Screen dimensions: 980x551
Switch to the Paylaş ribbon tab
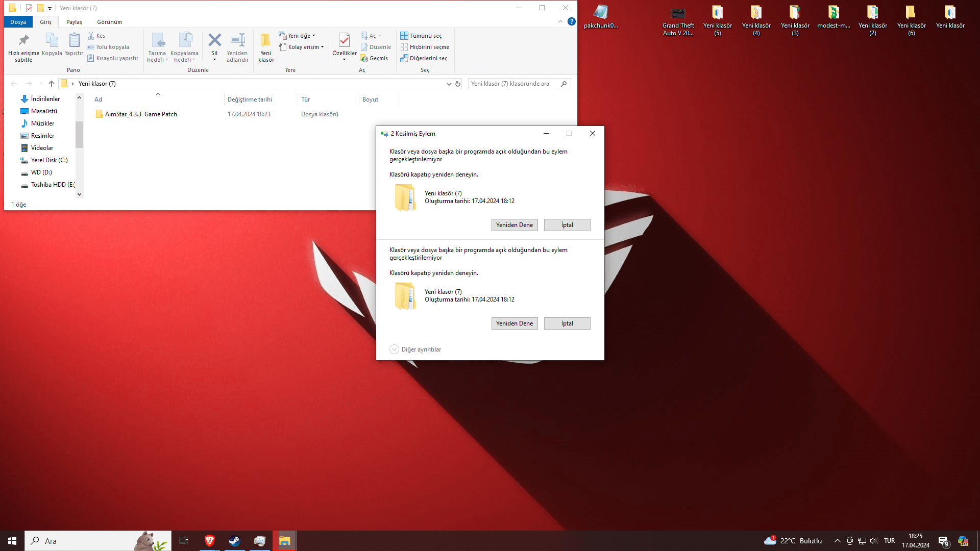pos(74,22)
